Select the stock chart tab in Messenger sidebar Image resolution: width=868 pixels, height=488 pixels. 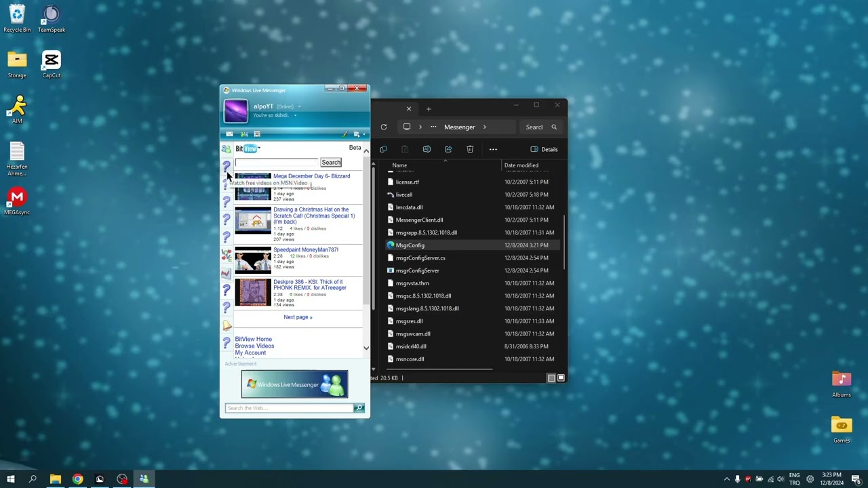226,273
